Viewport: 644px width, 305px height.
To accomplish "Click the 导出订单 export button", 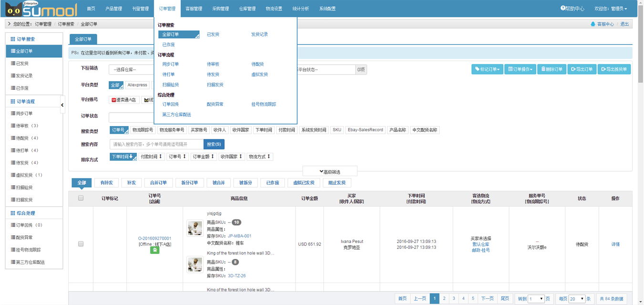I will [x=582, y=69].
